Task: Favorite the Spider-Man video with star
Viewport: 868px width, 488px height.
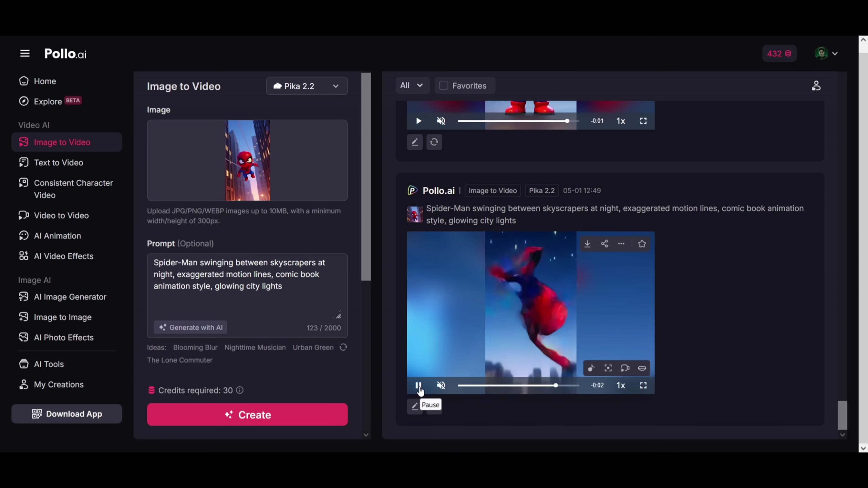Action: click(x=642, y=244)
